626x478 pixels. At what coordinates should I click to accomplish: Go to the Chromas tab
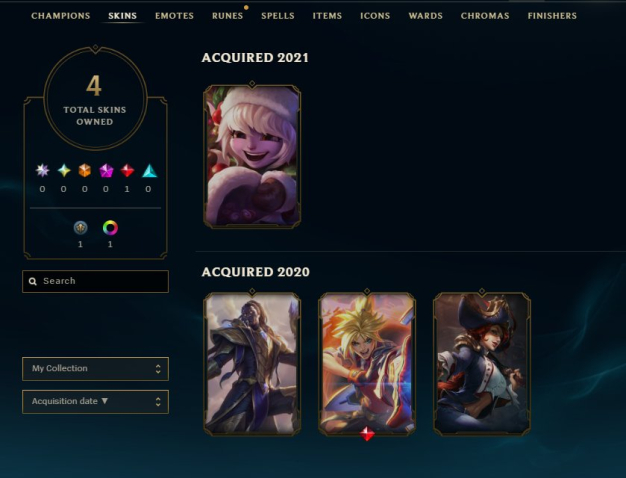click(x=485, y=16)
